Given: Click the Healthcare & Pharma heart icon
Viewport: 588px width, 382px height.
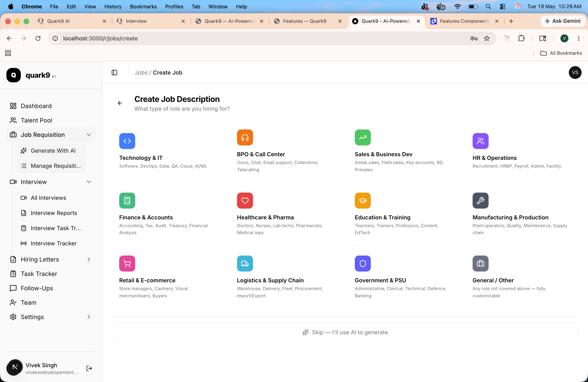Looking at the screenshot, I should (245, 200).
